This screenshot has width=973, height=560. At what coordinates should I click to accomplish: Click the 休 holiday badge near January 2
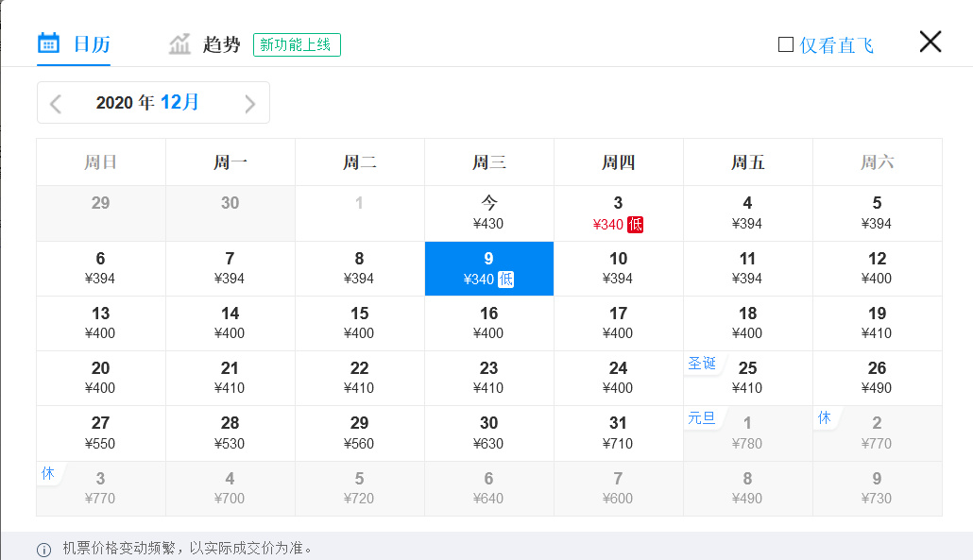tap(824, 418)
